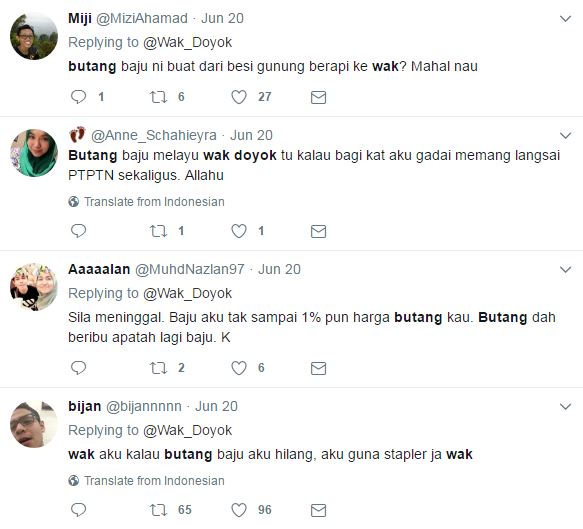Open more options on Miji's tweet
The image size is (583, 529).
565,19
